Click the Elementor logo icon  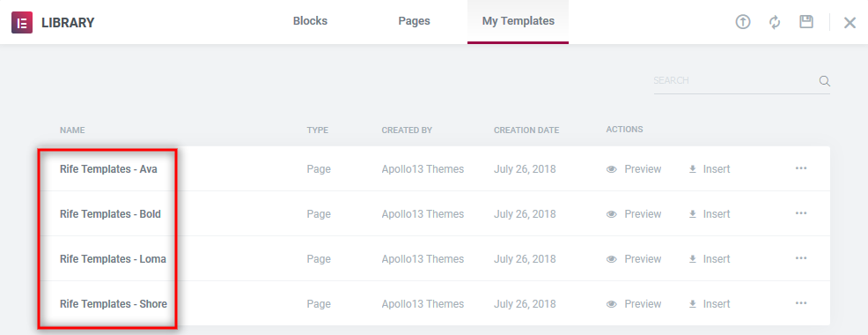pos(22,23)
